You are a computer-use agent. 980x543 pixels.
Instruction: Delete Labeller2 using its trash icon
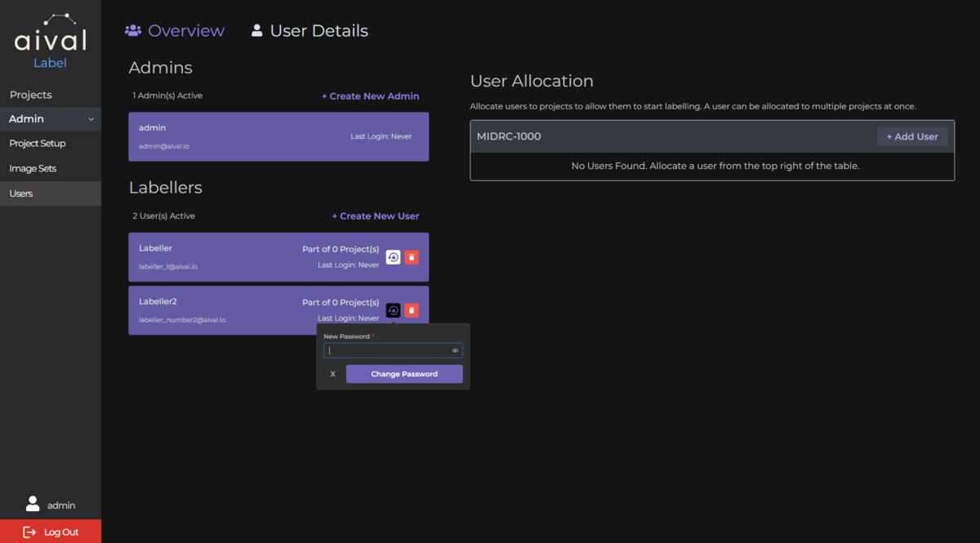pyautogui.click(x=412, y=310)
